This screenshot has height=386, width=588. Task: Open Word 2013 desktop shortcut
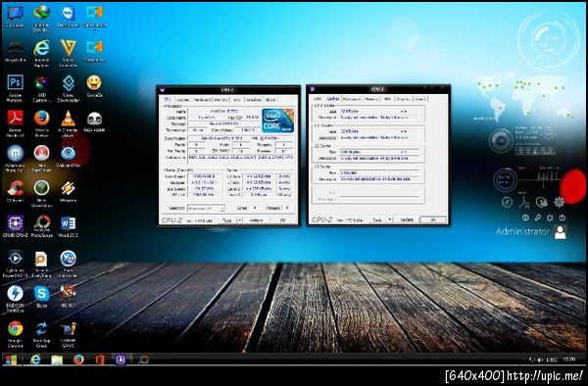[68, 226]
